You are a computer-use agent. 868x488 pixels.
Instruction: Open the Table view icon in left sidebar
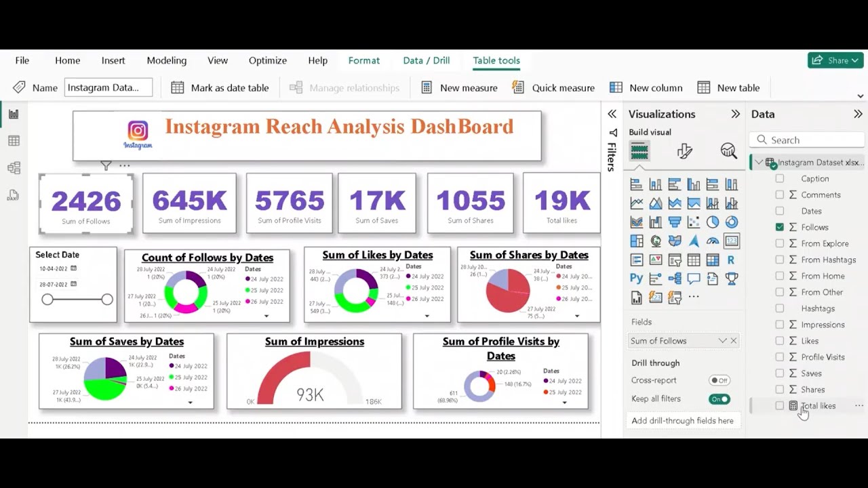[14, 141]
